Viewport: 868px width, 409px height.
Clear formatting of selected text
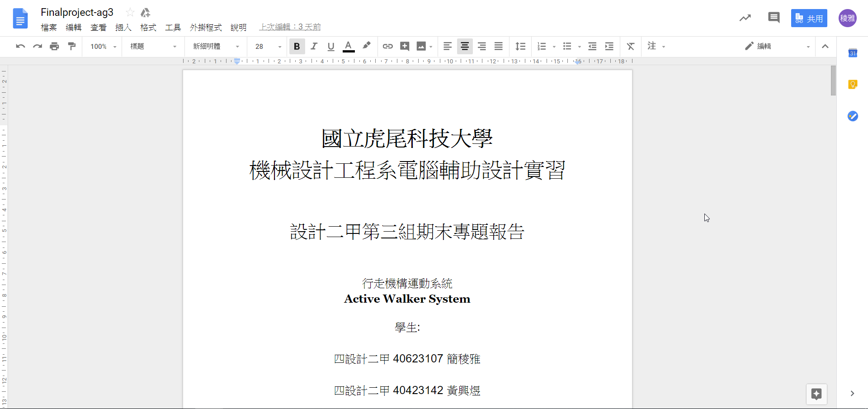click(631, 46)
